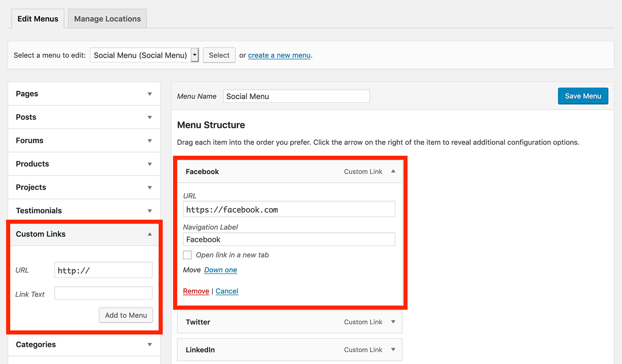Expand the Pages panel
The height and width of the screenshot is (364, 622).
150,94
